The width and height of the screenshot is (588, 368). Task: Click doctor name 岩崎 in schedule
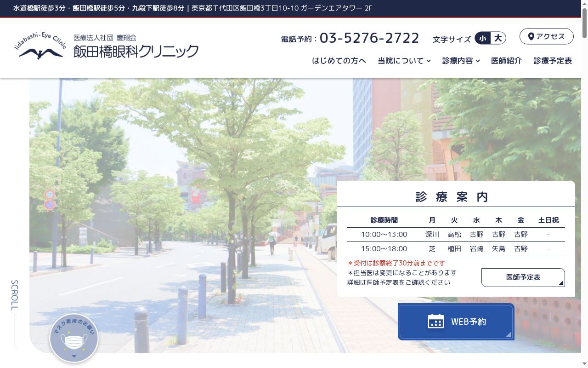point(476,249)
